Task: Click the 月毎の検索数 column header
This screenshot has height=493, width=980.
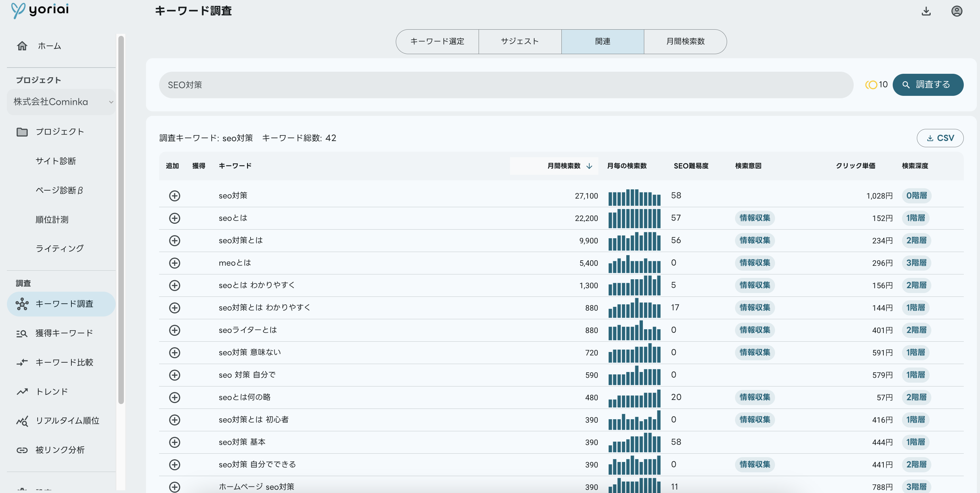Action: [627, 166]
